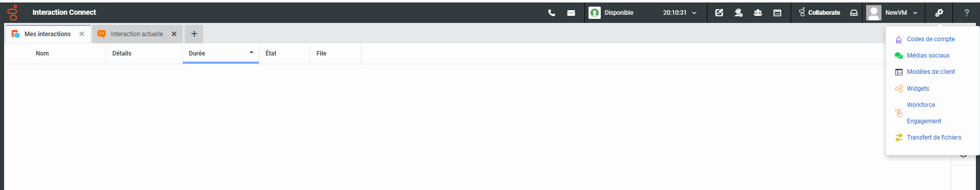Click the help question mark icon
Screen dimensions: 980x190
coord(966,13)
